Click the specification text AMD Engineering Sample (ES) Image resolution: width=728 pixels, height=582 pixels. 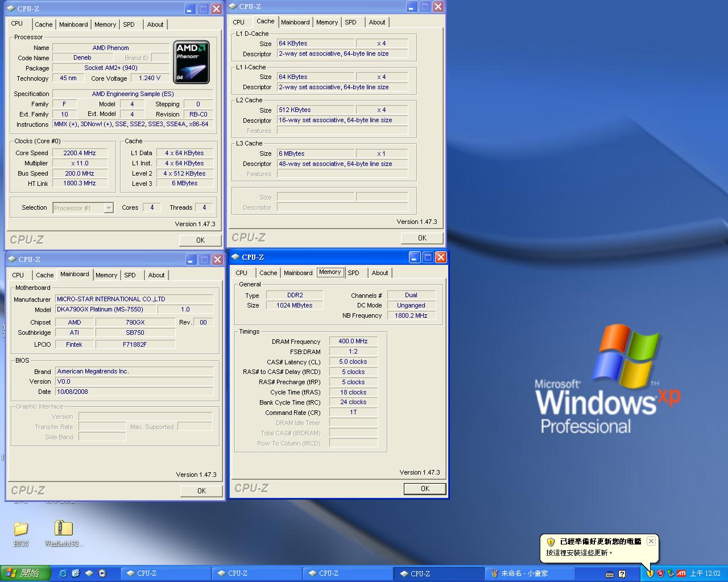pyautogui.click(x=133, y=94)
